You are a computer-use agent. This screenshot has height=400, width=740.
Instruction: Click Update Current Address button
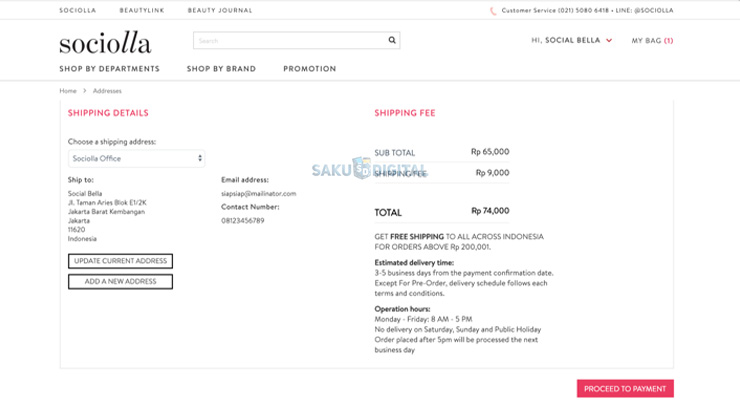point(120,261)
